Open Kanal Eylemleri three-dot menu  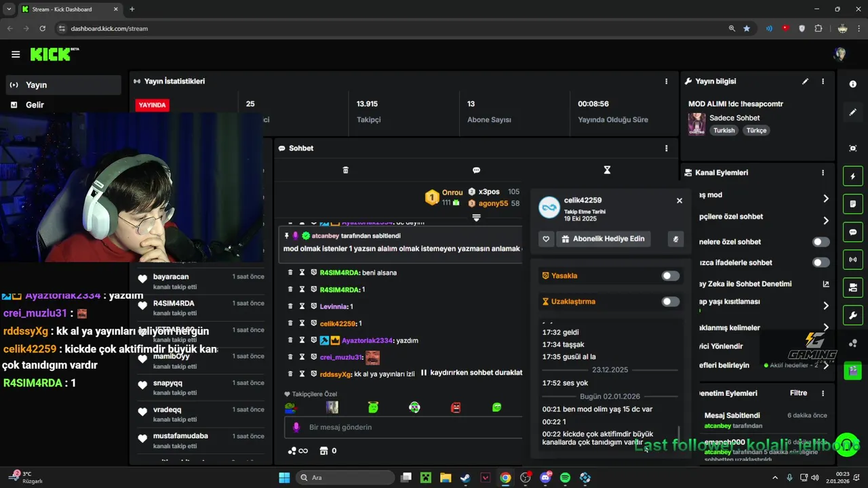[x=823, y=173]
